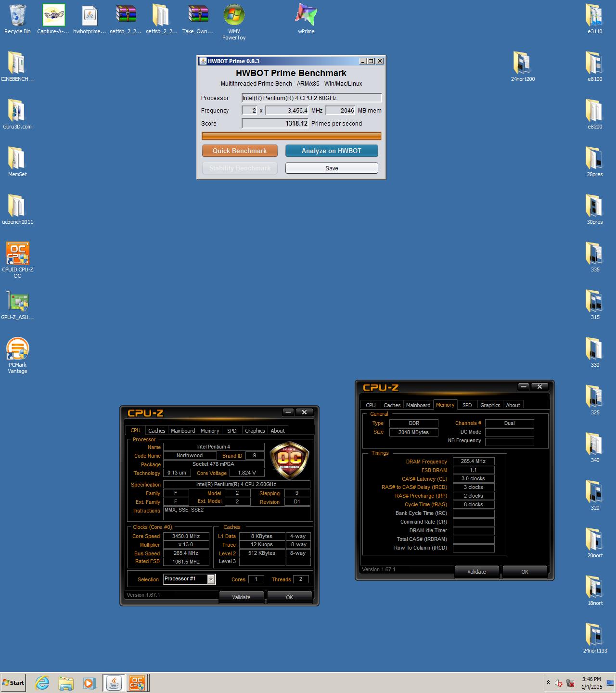Click the Score field showing 1318.12

coord(275,124)
